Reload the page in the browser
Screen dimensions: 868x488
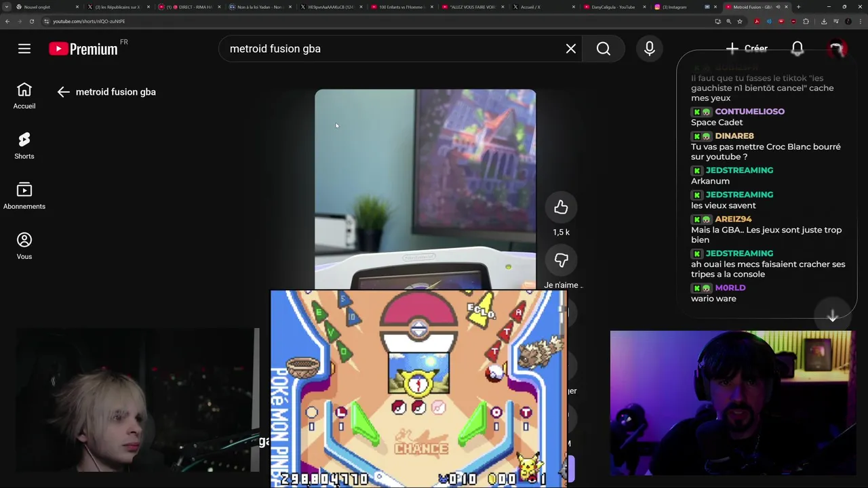(32, 21)
